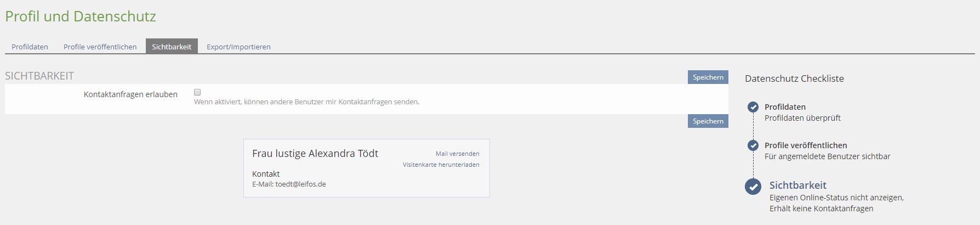Open Profile veröffentlichen step in checklist
Image resolution: width=980 pixels, height=225 pixels.
coord(806,145)
